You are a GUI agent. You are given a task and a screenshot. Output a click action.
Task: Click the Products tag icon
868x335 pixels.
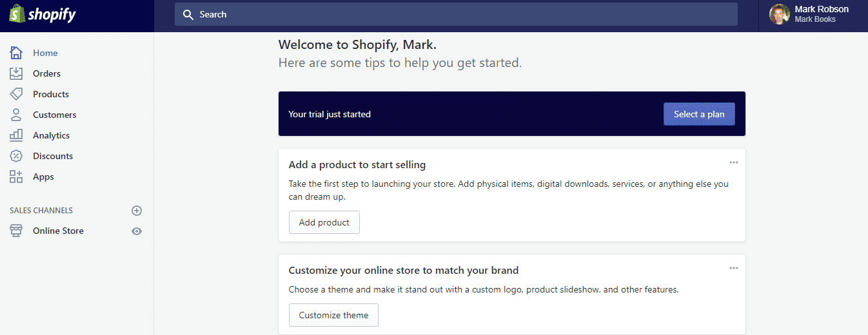point(16,94)
